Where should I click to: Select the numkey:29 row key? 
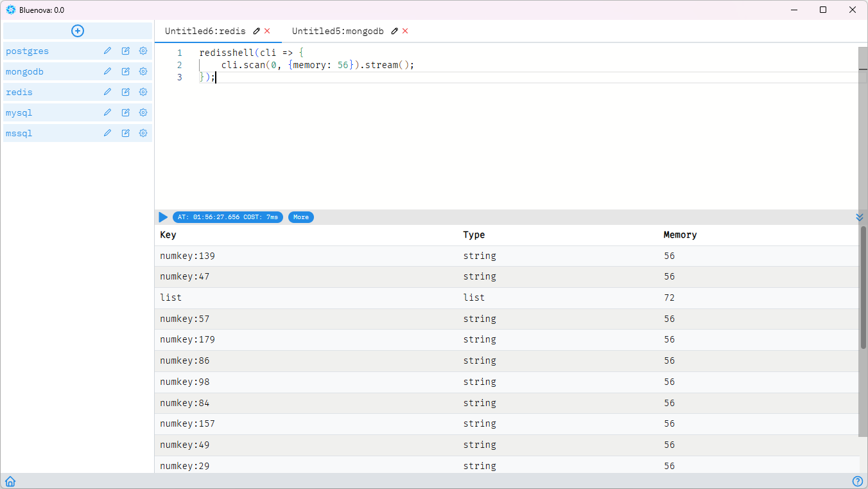(185, 466)
